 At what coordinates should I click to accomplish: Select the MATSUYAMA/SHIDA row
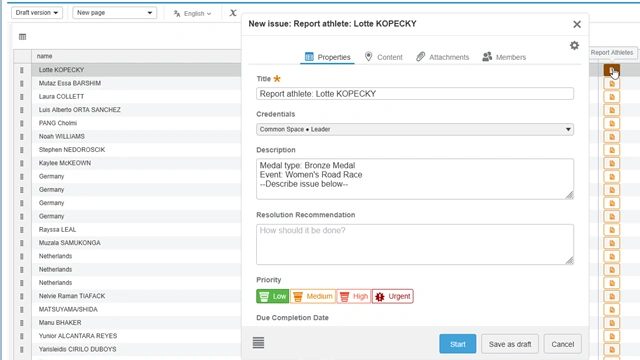pyautogui.click(x=136, y=309)
